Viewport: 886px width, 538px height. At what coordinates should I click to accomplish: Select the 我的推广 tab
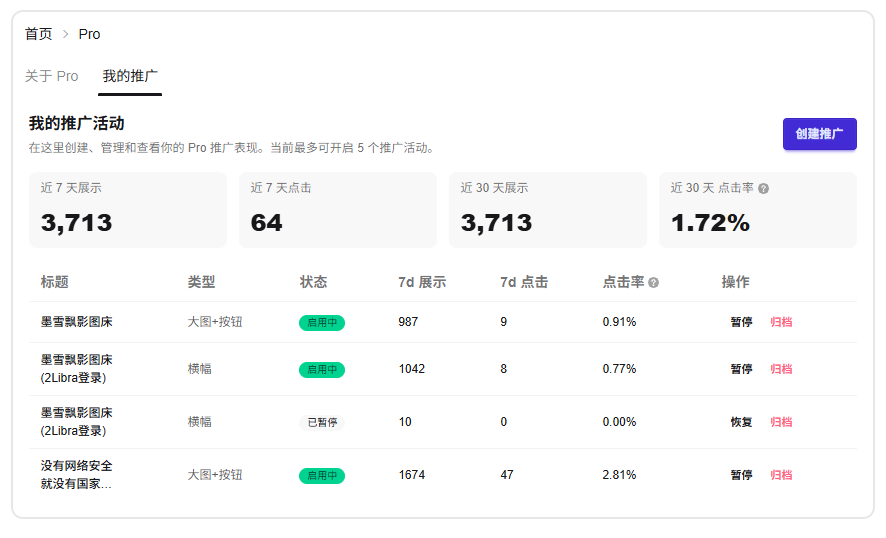tap(130, 76)
